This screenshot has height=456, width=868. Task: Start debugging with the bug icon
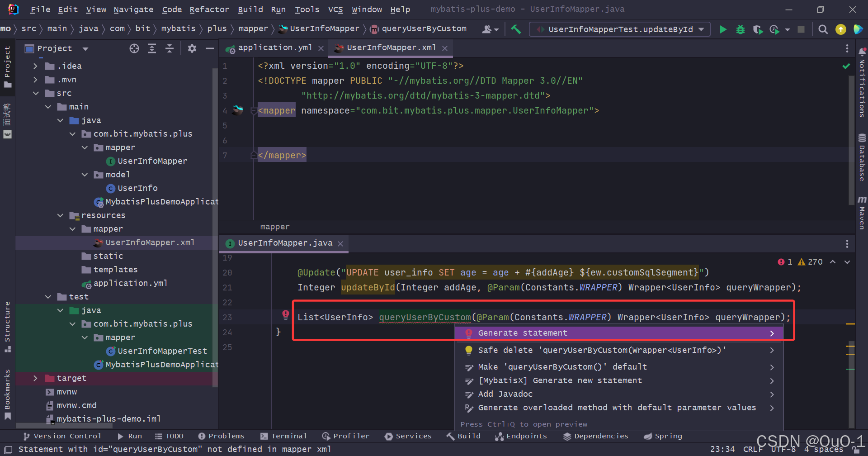pos(740,29)
